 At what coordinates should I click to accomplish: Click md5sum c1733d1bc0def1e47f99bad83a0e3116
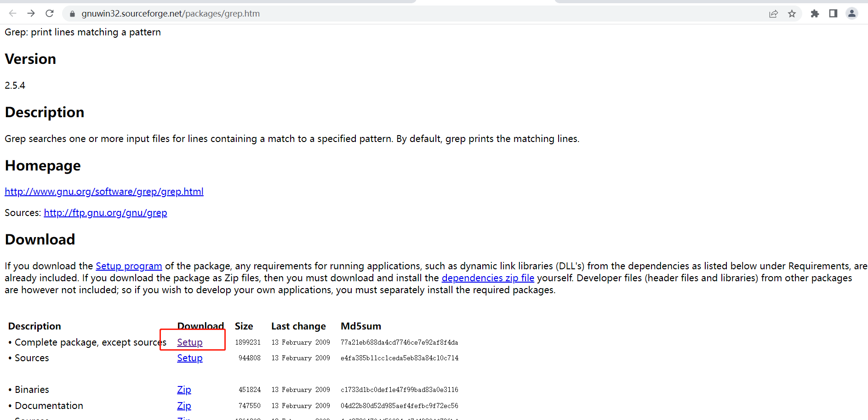(400, 390)
